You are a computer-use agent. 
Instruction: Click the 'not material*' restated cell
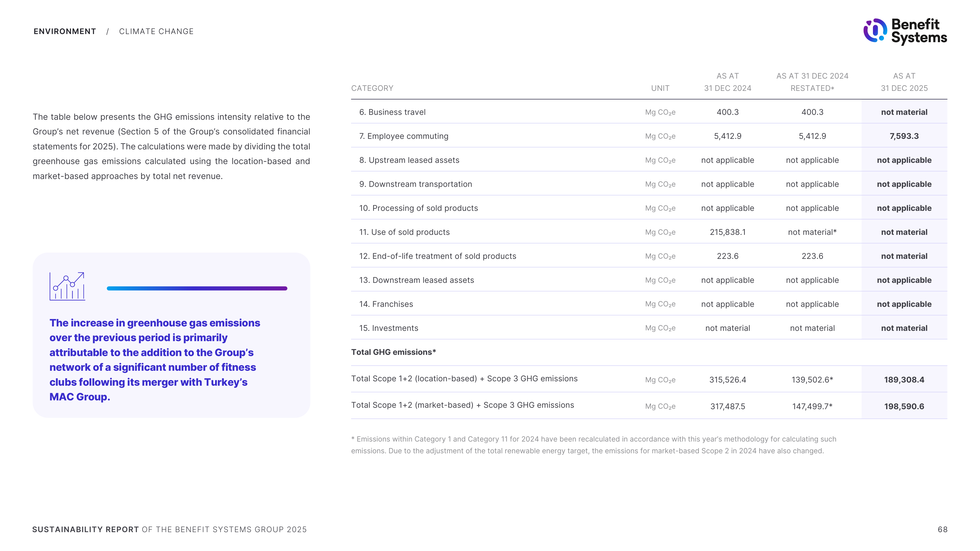[x=812, y=232]
